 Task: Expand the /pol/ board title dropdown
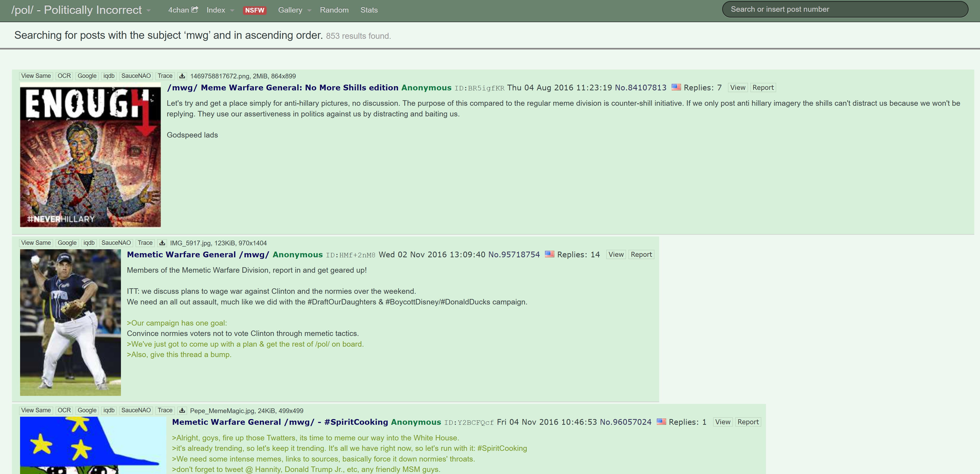(x=149, y=10)
